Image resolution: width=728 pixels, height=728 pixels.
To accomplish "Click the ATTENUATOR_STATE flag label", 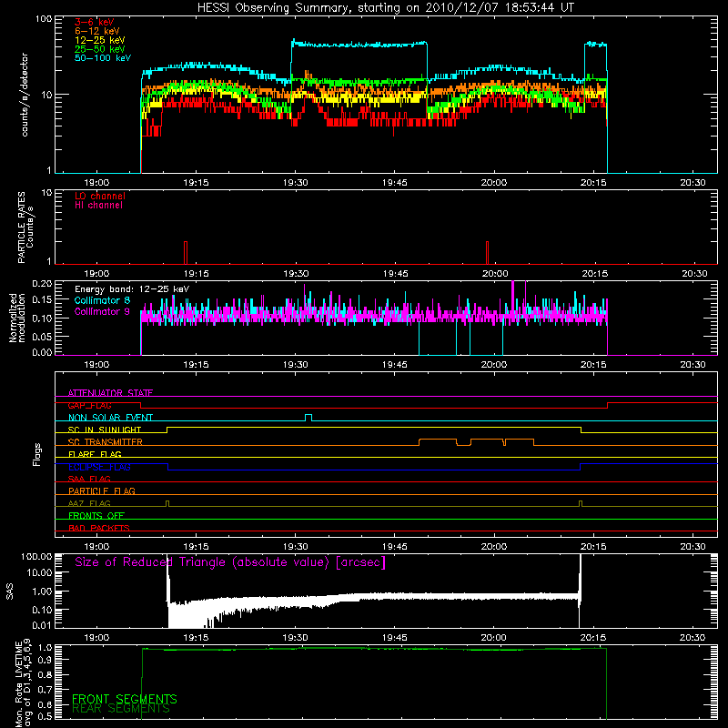I will coord(110,393).
